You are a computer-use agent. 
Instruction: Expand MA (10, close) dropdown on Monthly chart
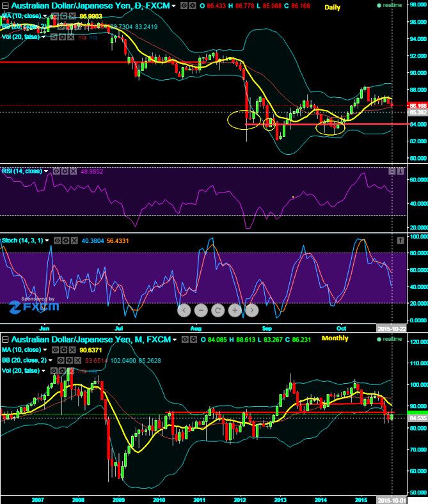click(x=45, y=350)
